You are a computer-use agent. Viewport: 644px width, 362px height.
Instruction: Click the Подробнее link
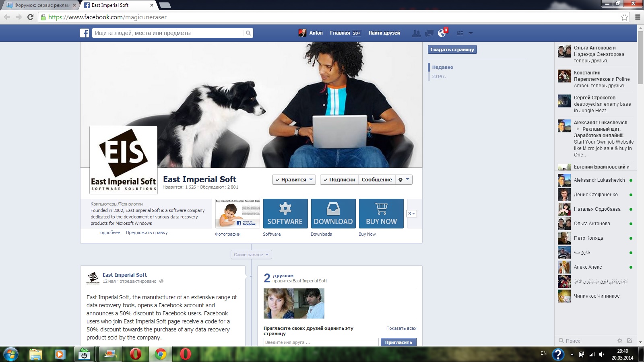point(109,232)
